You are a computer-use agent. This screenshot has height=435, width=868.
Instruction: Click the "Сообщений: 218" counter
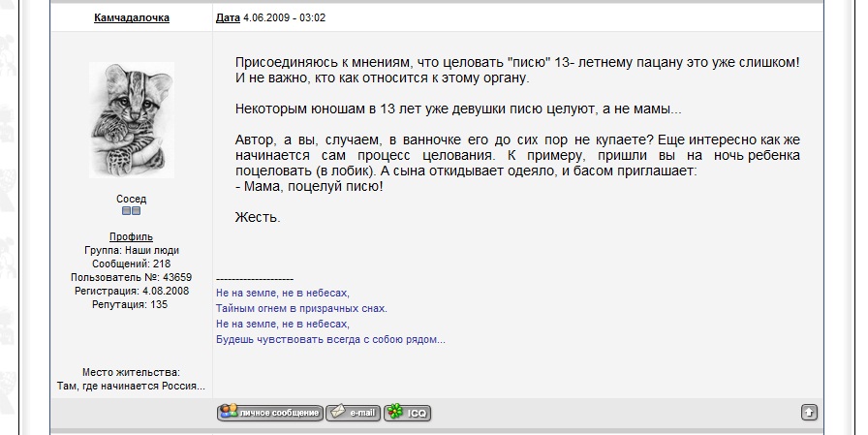click(131, 264)
